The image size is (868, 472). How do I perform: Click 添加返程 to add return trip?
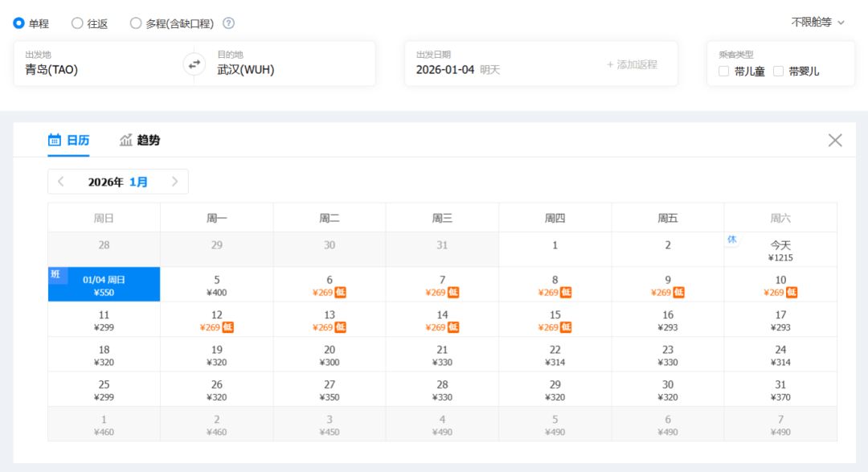(632, 64)
